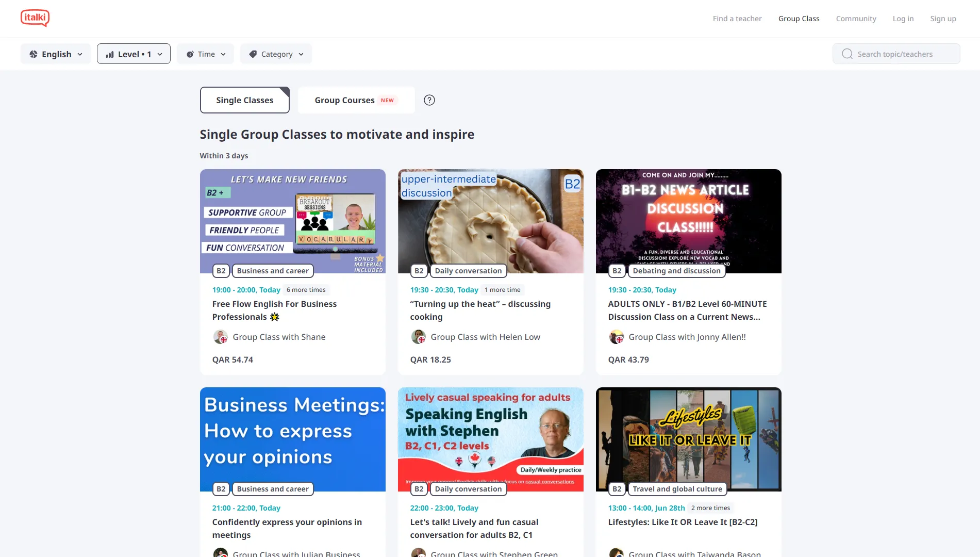Screen dimensions: 980x557
Task: Open the Level filter dropdown
Action: pyautogui.click(x=134, y=54)
